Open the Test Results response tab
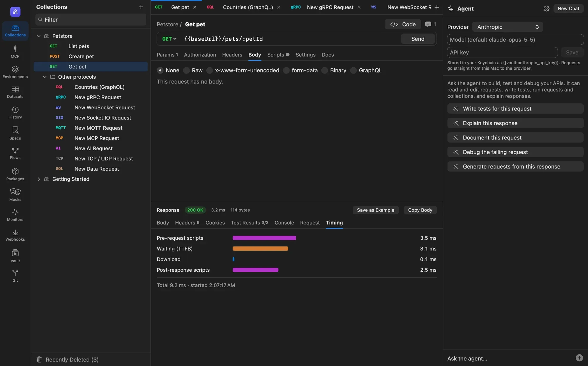This screenshot has height=366, width=588. click(x=250, y=223)
